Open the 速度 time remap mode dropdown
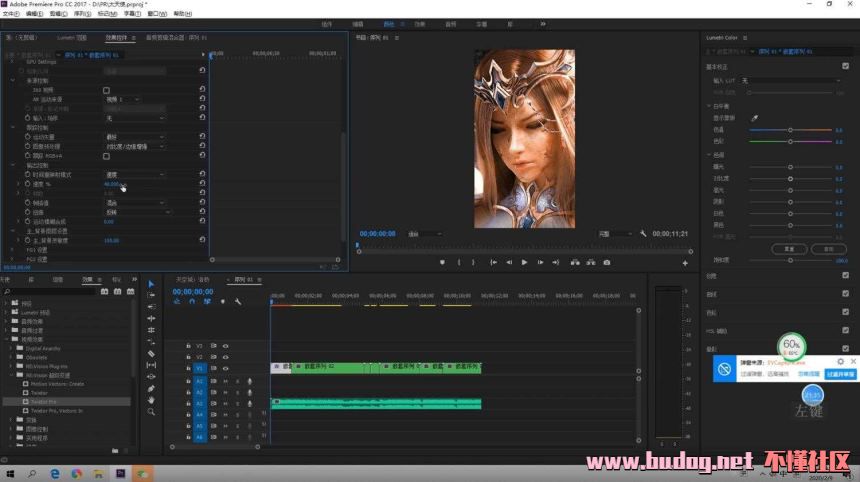 pos(134,174)
